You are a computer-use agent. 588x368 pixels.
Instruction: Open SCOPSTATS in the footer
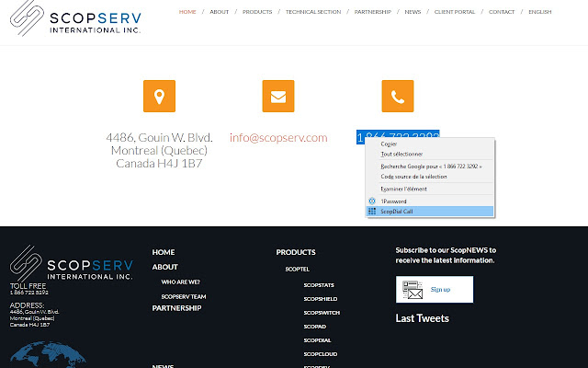pyautogui.click(x=319, y=285)
